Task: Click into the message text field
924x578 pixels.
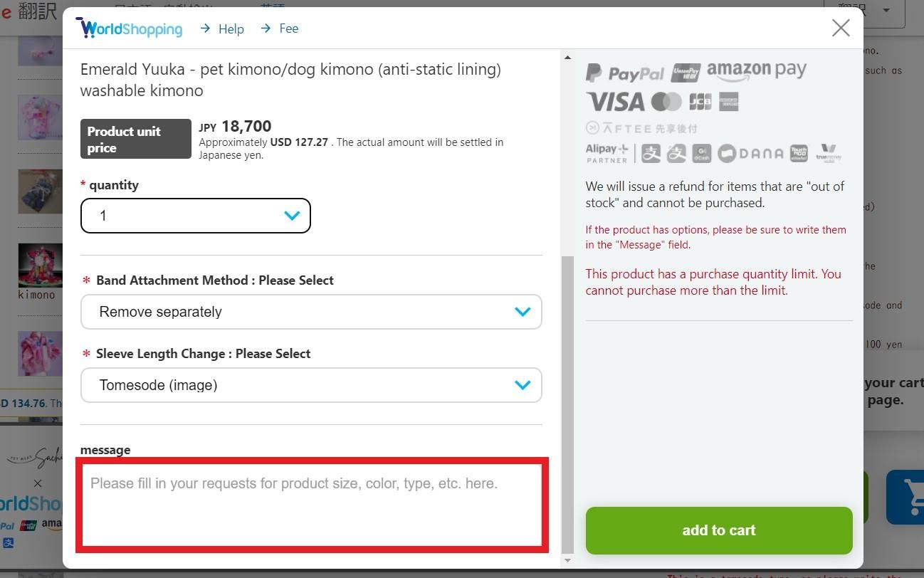Action: pos(313,505)
